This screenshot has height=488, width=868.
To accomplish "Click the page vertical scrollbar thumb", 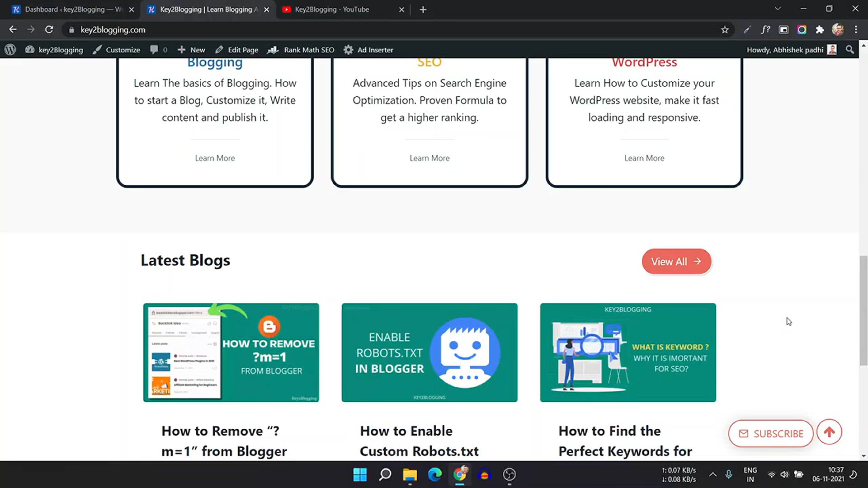I will (863, 310).
